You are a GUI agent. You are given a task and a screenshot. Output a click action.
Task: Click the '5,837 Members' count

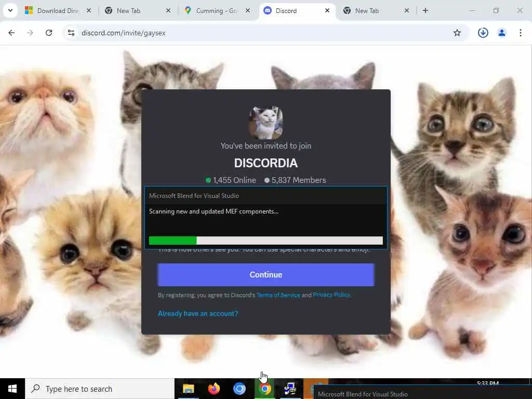pyautogui.click(x=295, y=180)
